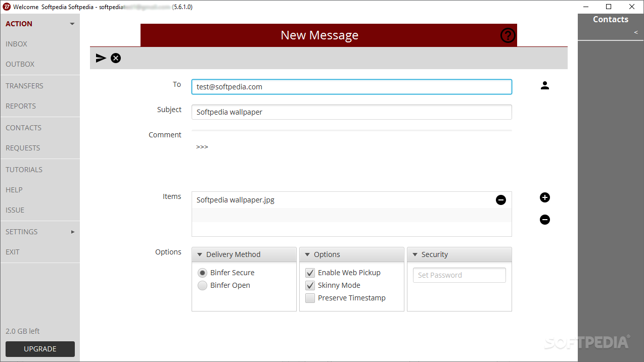The width and height of the screenshot is (644, 362).
Task: Click the UPGRADE button
Action: coord(40,349)
